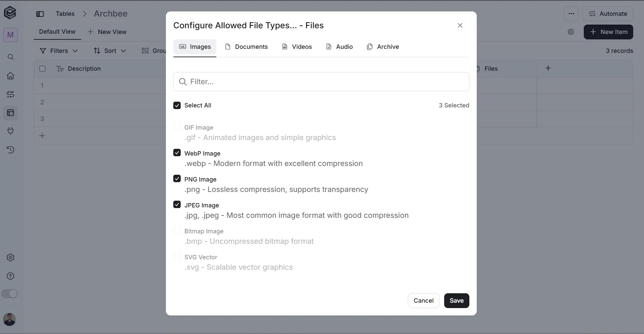Click the Filter search input field
The width and height of the screenshot is (644, 334).
pos(321,81)
